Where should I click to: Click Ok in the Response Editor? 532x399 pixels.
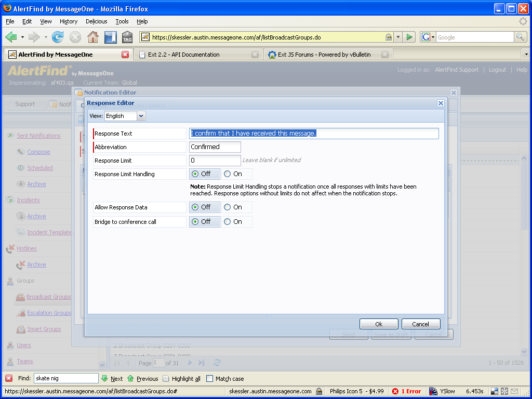click(x=379, y=324)
